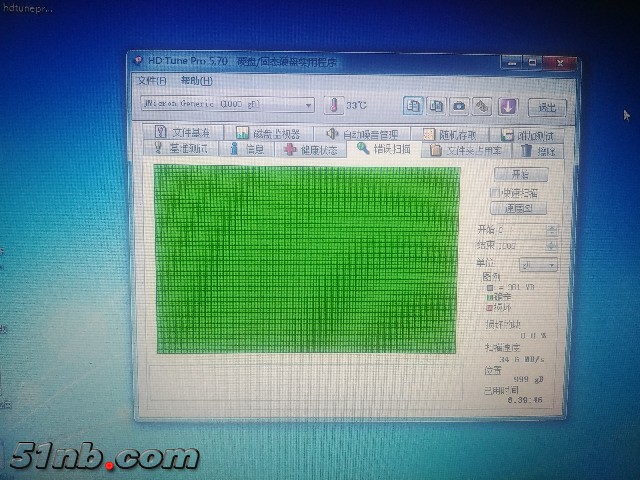Viewport: 640px width, 480px height.
Task: Open the 文件(F) menu
Action: coord(150,80)
